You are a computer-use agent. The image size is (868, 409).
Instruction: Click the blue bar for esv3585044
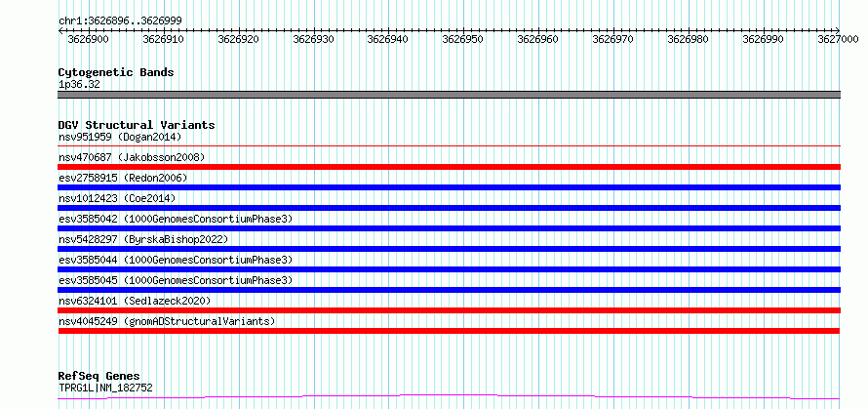click(449, 269)
